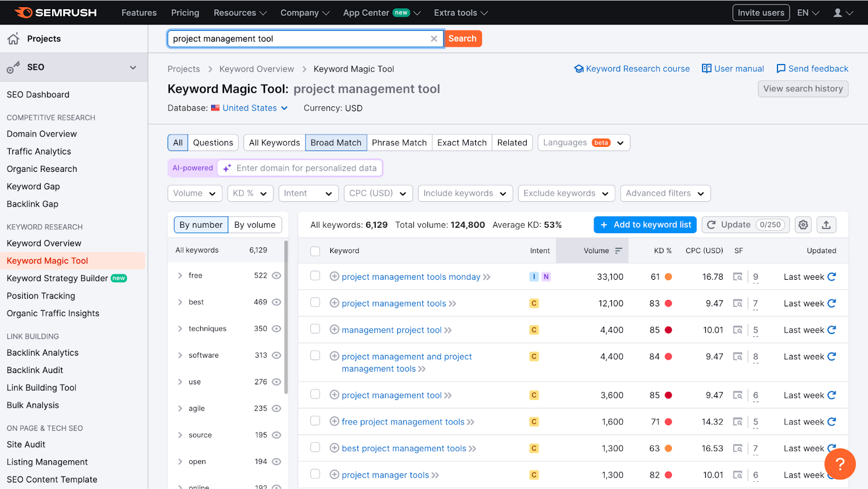Check the 'project management tools' row checkbox
Image resolution: width=868 pixels, height=489 pixels.
click(x=315, y=303)
